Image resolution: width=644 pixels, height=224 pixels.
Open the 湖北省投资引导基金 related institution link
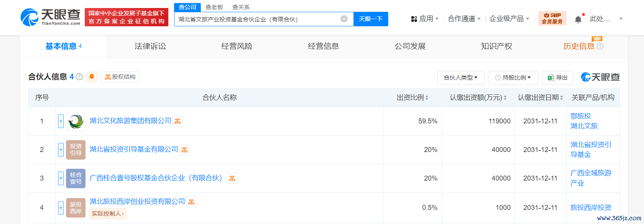(x=591, y=150)
